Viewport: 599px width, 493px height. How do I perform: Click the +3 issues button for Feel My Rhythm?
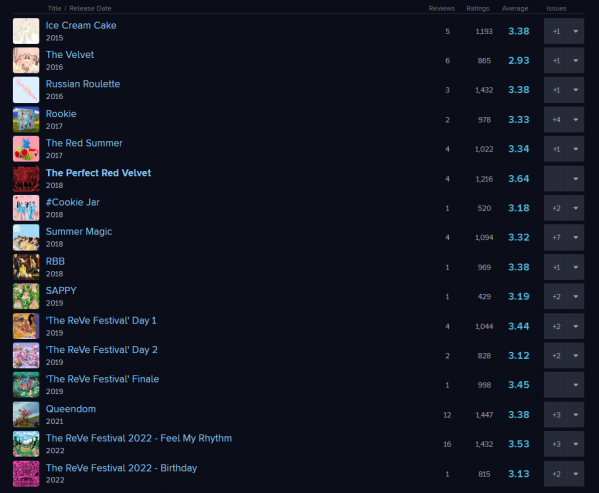556,444
